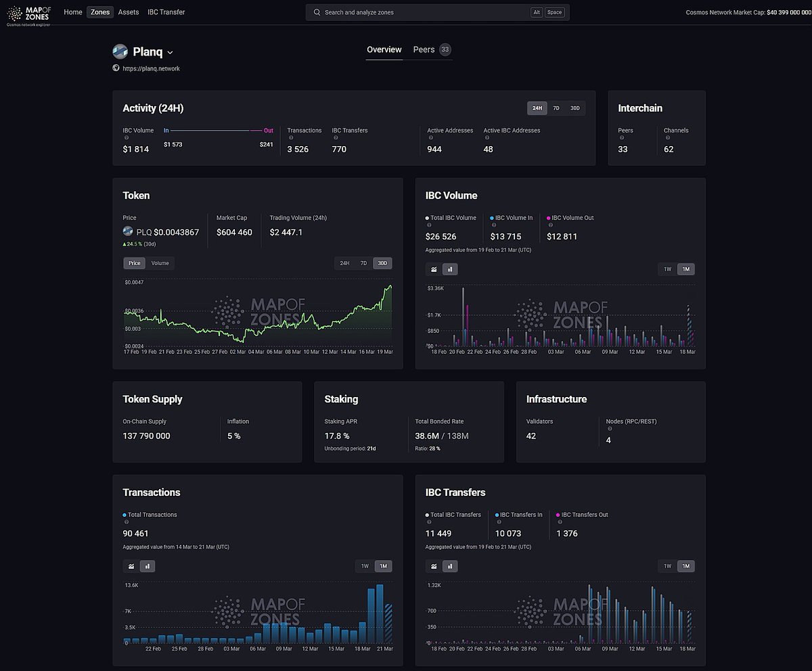Set Token chart range to 7D
The image size is (812, 671).
coord(363,263)
